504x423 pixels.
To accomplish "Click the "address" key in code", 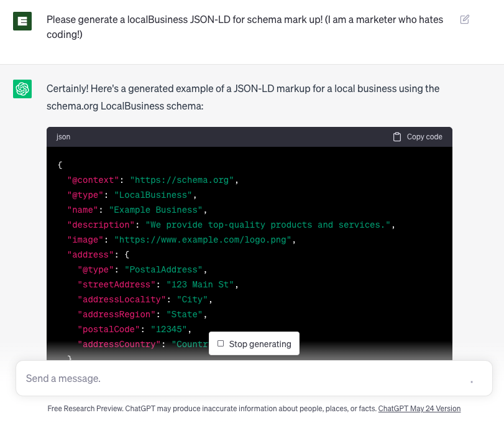I will pyautogui.click(x=91, y=255).
